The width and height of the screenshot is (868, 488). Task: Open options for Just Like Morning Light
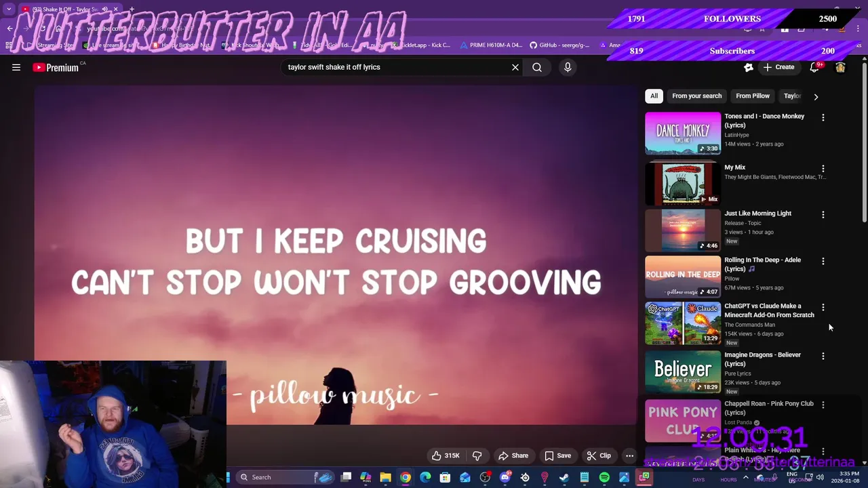pyautogui.click(x=823, y=214)
